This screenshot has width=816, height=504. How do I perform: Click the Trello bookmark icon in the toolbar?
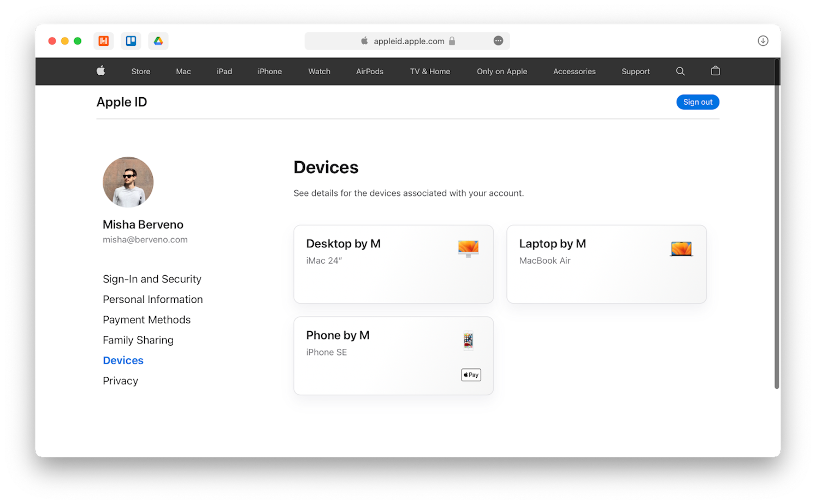point(131,40)
